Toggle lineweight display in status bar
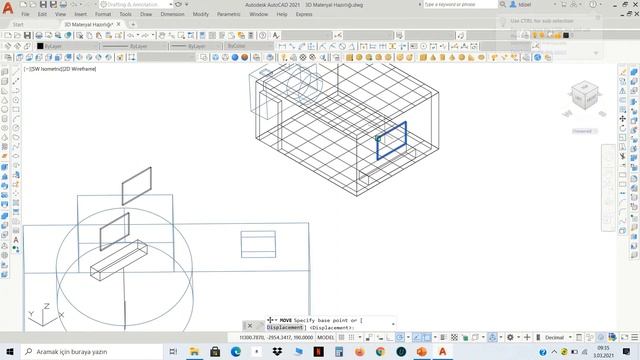Viewport: 640px width, 360px height. point(444,338)
